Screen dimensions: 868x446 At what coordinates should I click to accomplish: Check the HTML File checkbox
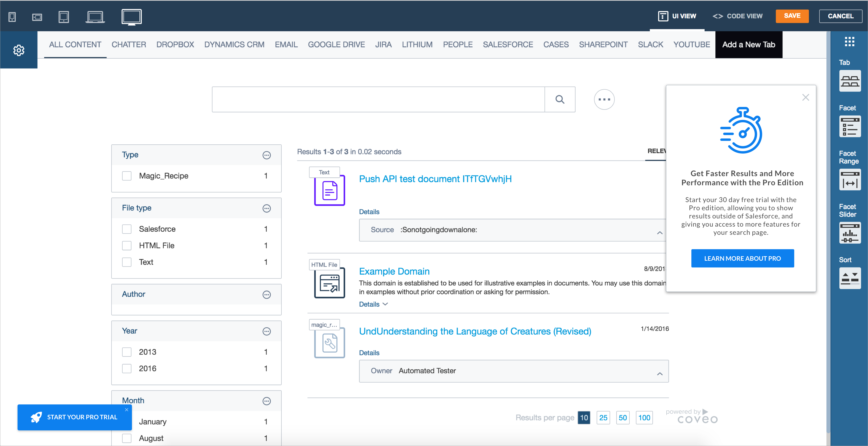point(127,246)
